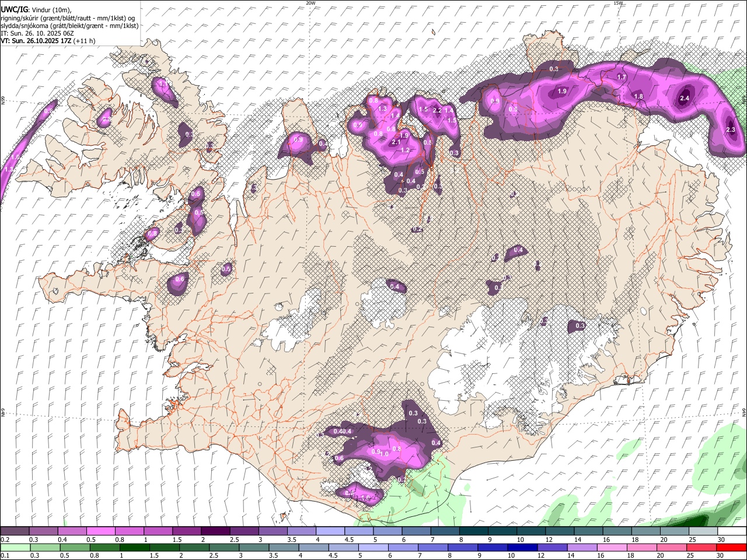Click the crimson 25–30 rain legend swatch
Image resolution: width=747 pixels, height=560 pixels.
tap(701, 547)
